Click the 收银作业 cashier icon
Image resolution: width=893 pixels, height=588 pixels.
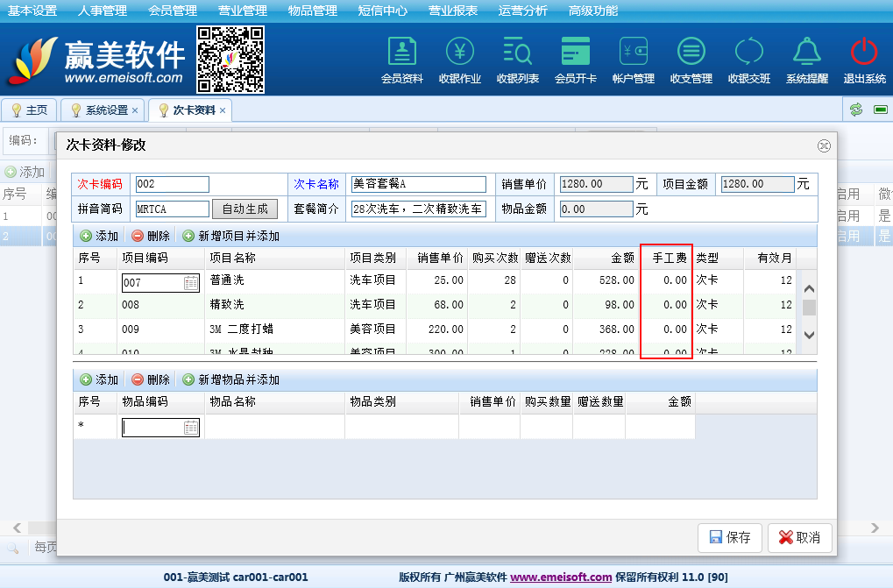[459, 53]
